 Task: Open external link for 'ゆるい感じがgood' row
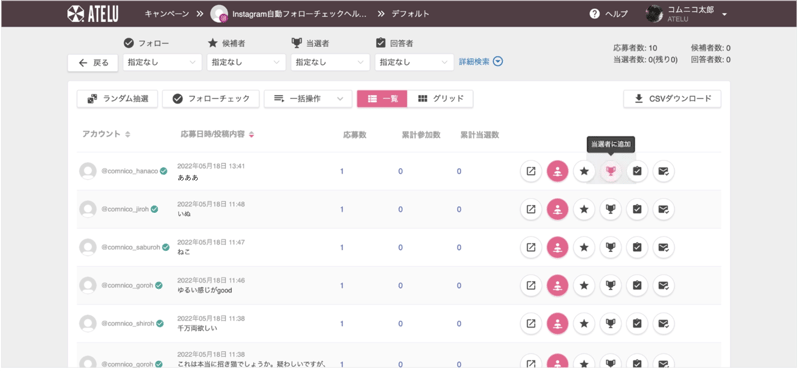[531, 285]
